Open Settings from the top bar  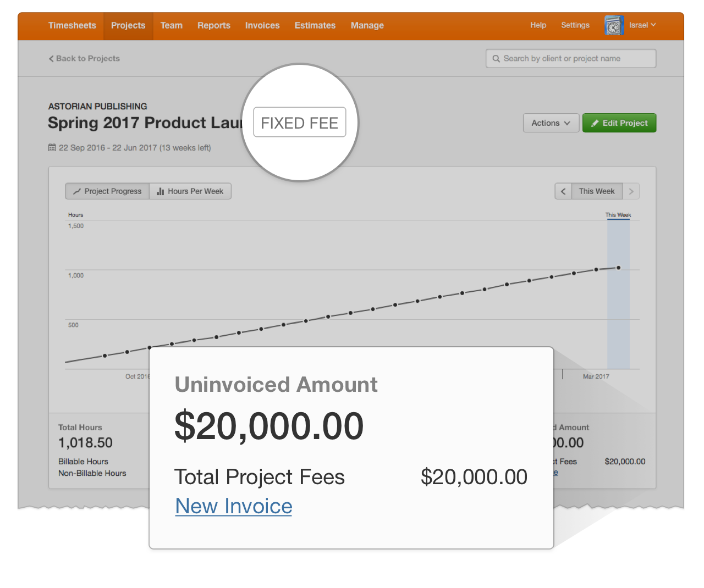coord(575,25)
